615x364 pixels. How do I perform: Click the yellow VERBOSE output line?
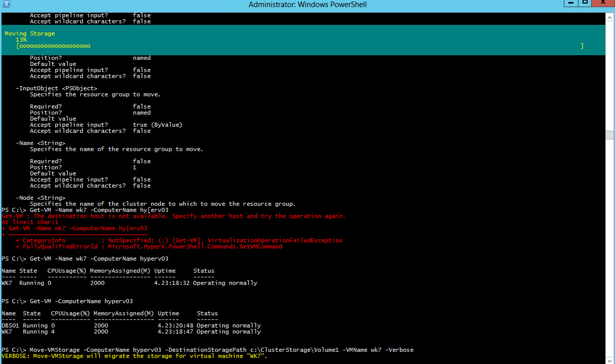[134, 356]
